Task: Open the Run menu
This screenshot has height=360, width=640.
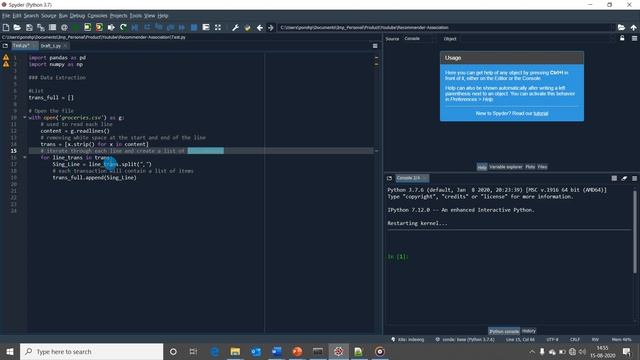Action: click(63, 16)
